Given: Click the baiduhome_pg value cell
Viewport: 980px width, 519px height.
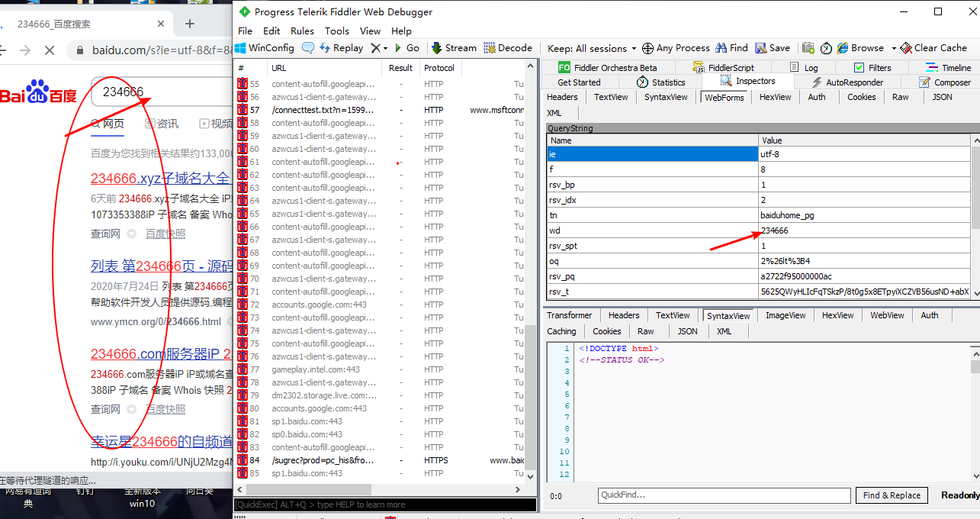Looking at the screenshot, I should click(864, 215).
